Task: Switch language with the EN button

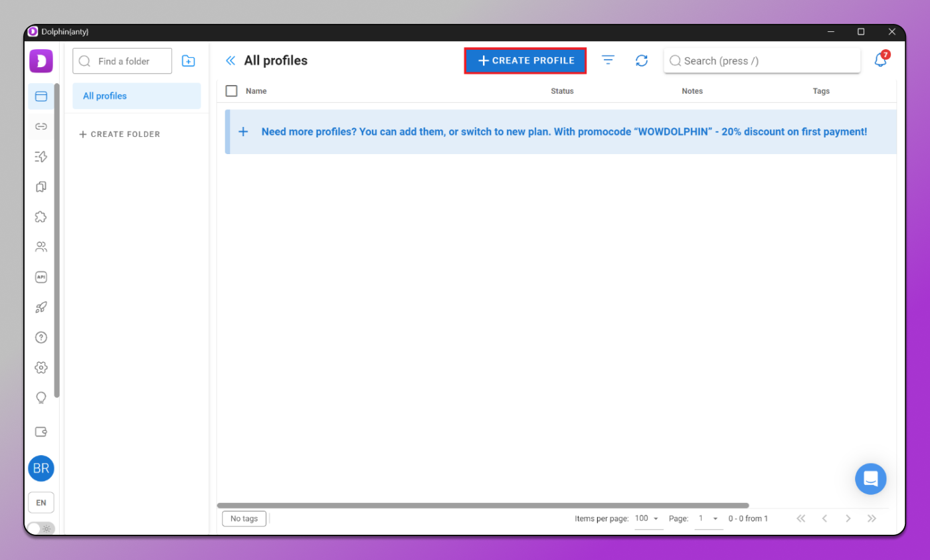Action: coord(41,503)
